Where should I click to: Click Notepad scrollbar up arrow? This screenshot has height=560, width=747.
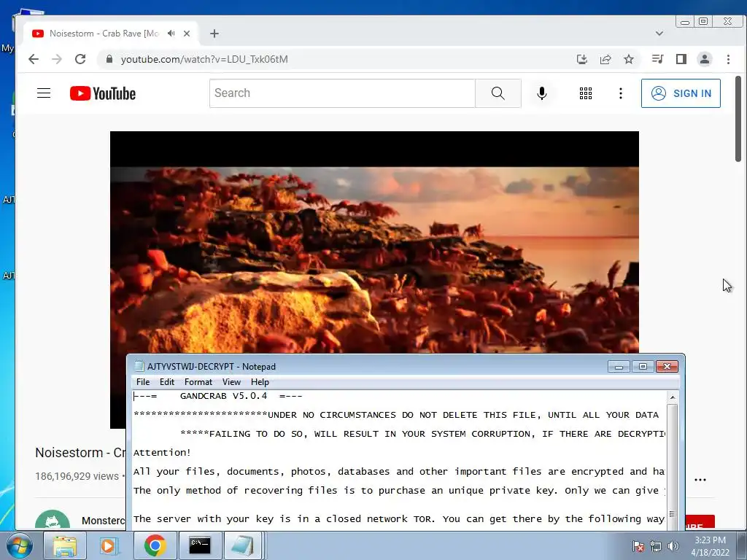tap(672, 397)
